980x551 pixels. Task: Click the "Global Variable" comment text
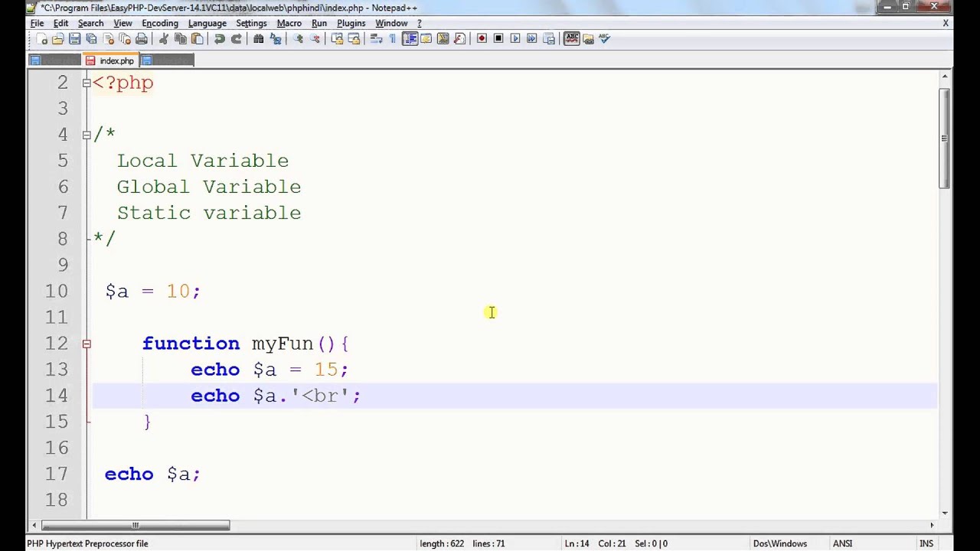pos(209,187)
